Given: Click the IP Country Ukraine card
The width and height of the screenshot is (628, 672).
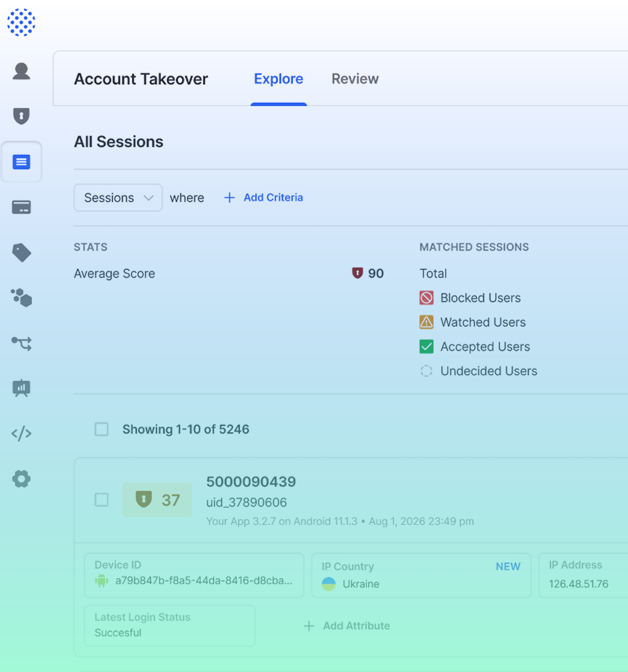Looking at the screenshot, I should click(421, 575).
